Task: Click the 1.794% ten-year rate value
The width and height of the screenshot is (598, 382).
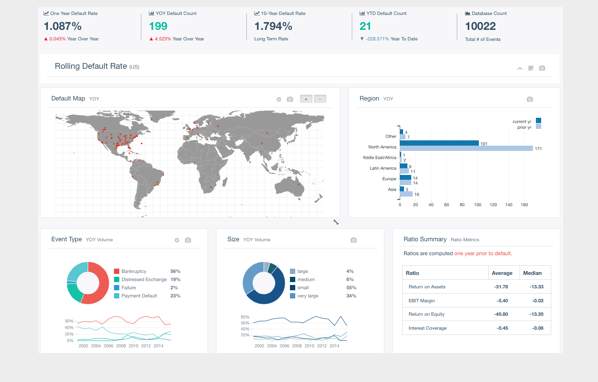Action: [273, 26]
